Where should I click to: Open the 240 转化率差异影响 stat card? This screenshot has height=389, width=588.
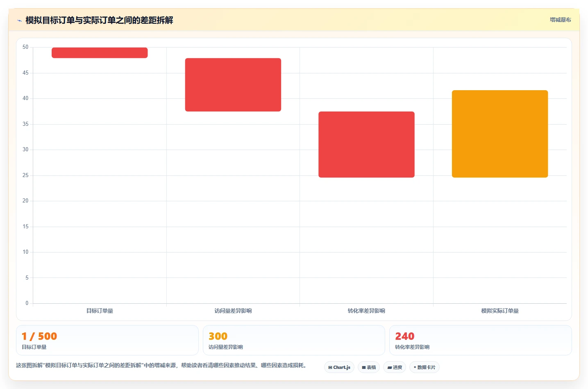click(x=481, y=340)
